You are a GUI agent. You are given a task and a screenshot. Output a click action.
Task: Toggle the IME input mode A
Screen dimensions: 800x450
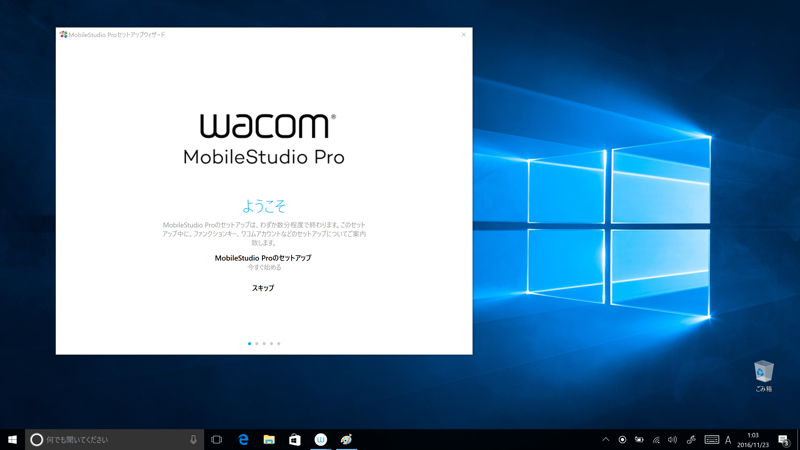tap(728, 440)
